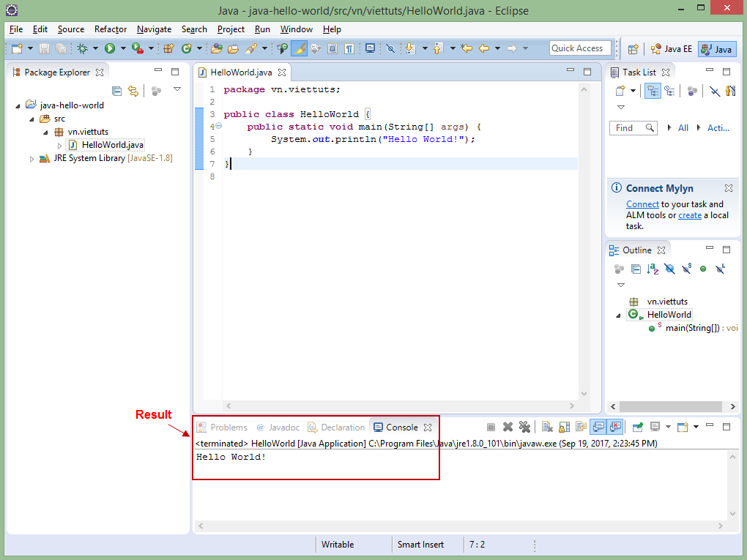The width and height of the screenshot is (747, 560).
Task: Click the Back navigation arrow in toolbar
Action: pyautogui.click(x=484, y=48)
